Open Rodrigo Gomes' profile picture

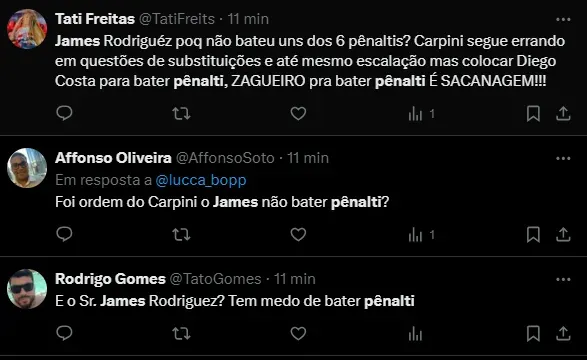[27, 289]
